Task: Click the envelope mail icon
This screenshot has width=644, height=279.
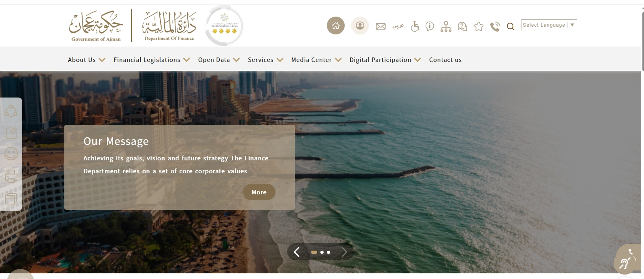Action: pos(381,26)
